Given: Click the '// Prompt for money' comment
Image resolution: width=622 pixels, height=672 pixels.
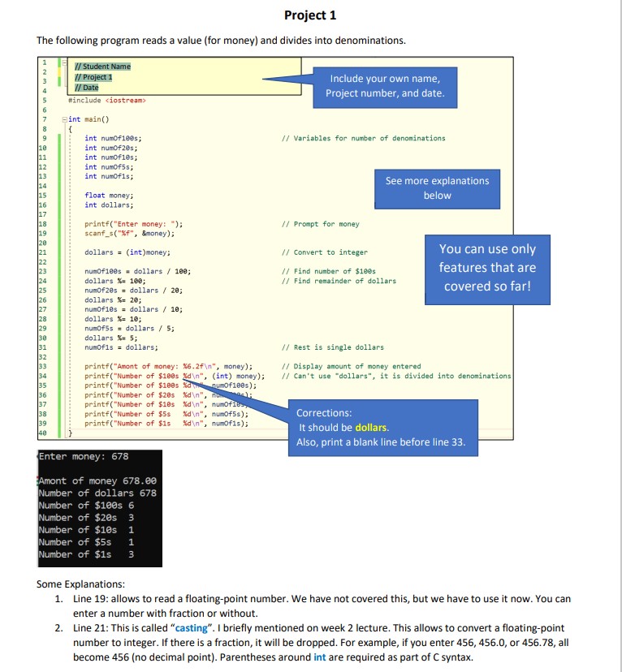Looking at the screenshot, I should click(x=321, y=224).
